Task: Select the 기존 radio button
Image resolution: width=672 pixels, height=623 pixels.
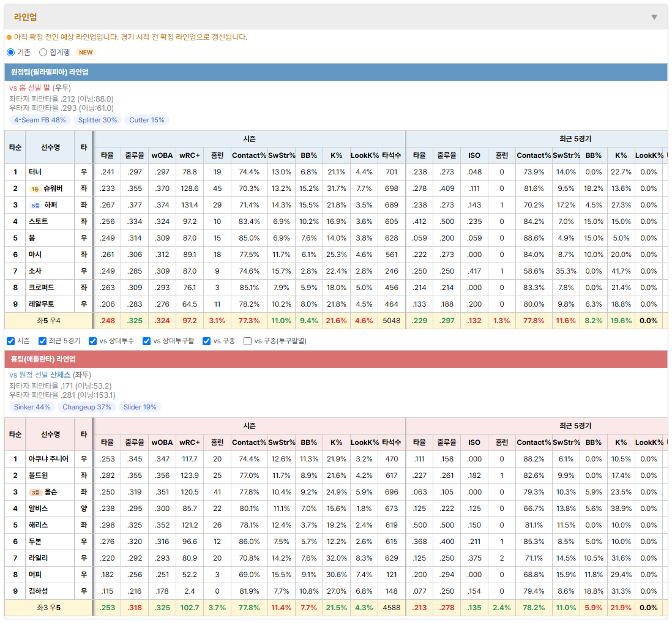Action: 11,52
